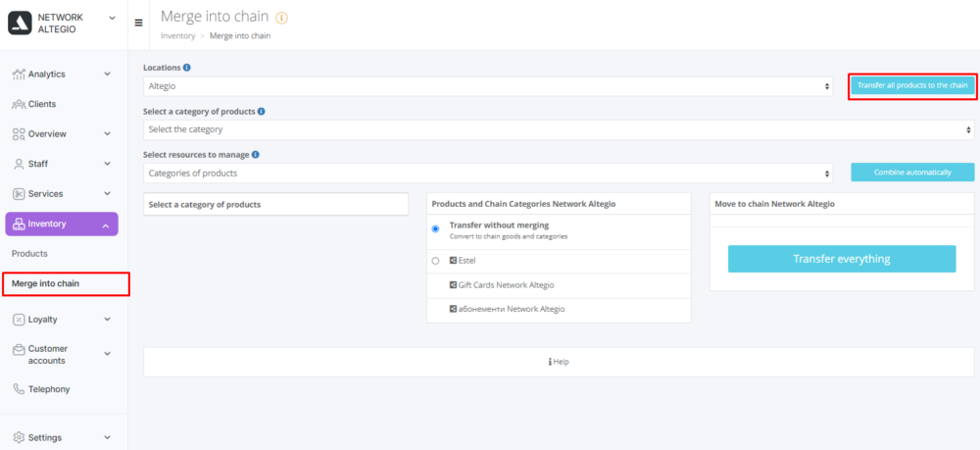Open the Locations dropdown showing Altegio
Viewport: 980px width, 450px height.
click(488, 86)
